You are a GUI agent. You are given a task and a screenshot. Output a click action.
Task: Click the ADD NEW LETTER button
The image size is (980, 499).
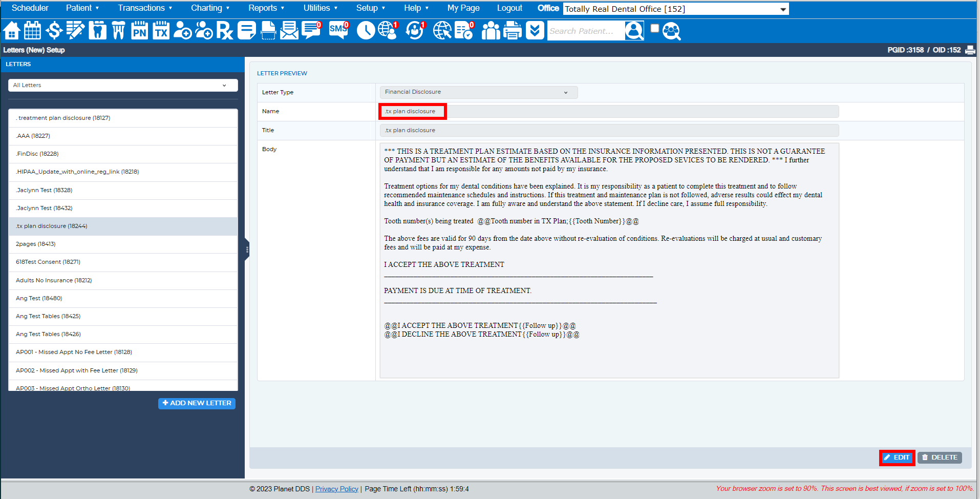click(x=197, y=403)
